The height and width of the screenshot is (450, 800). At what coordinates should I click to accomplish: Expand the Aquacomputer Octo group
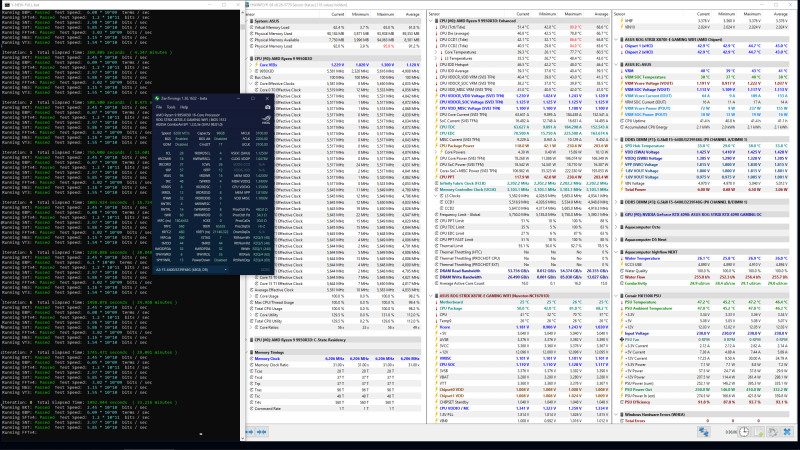pyautogui.click(x=616, y=227)
